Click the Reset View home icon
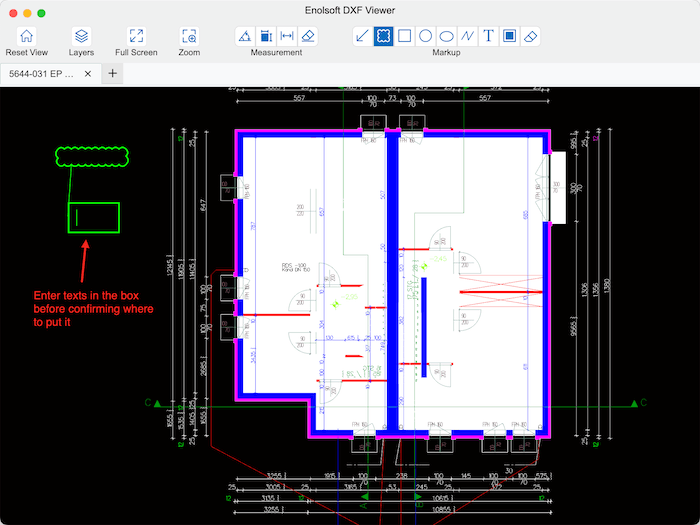This screenshot has height=525, width=700. 27,36
